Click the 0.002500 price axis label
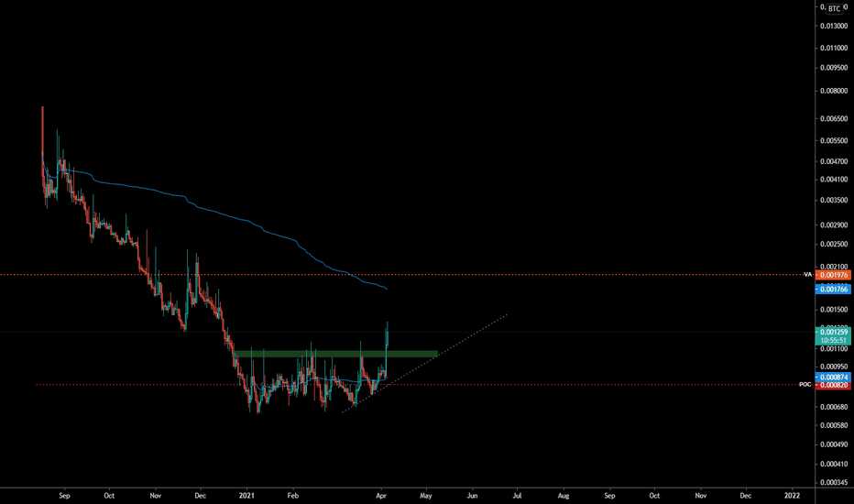 (834, 244)
